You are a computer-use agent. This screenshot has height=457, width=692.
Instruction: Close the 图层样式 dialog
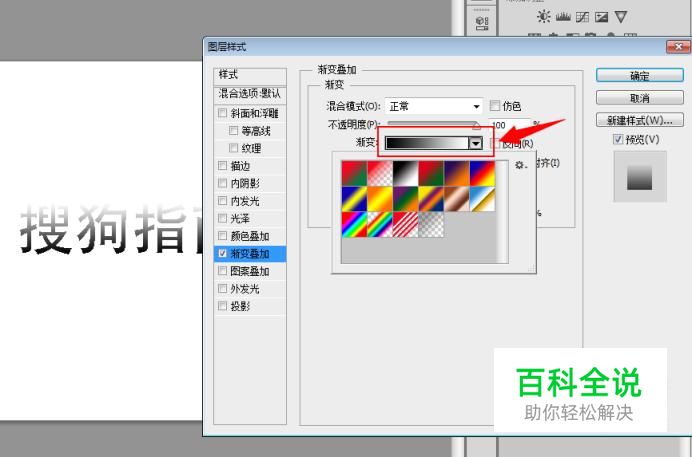click(x=678, y=47)
